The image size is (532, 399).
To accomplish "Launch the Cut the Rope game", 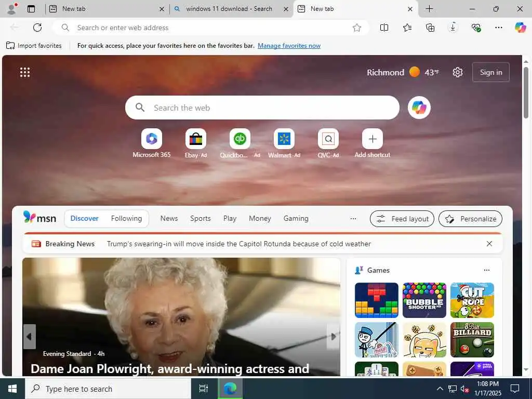I will (x=472, y=300).
